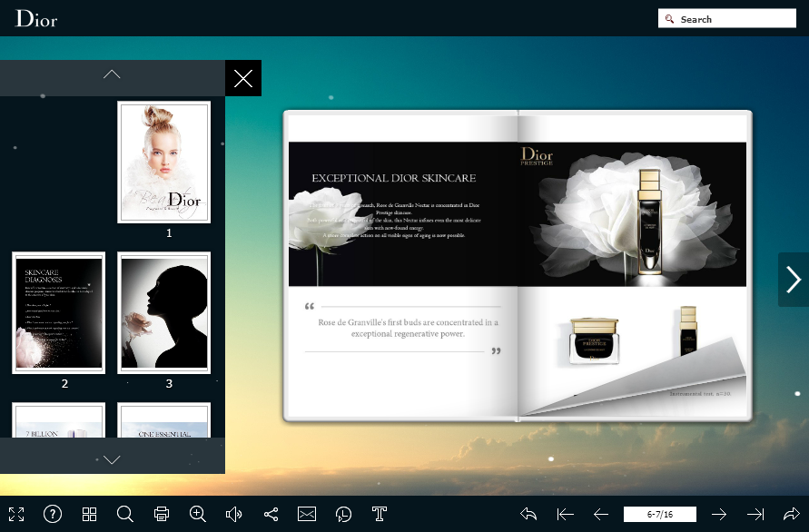Open the 7 Billion page thumbnail
The width and height of the screenshot is (809, 532).
click(59, 420)
